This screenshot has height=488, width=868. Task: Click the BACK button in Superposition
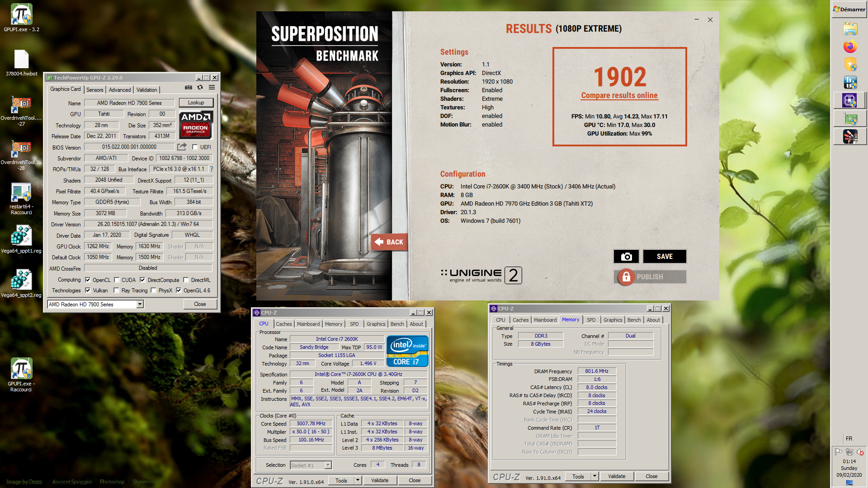(x=389, y=242)
